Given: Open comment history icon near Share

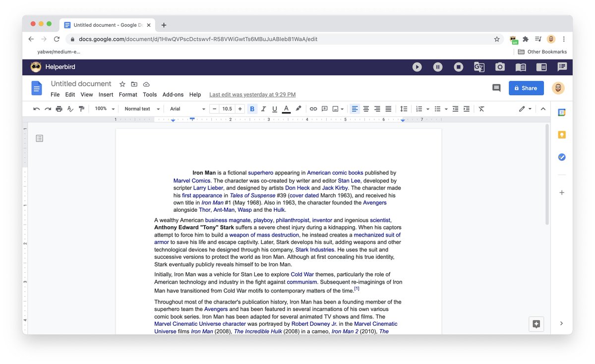Looking at the screenshot, I should [x=496, y=88].
